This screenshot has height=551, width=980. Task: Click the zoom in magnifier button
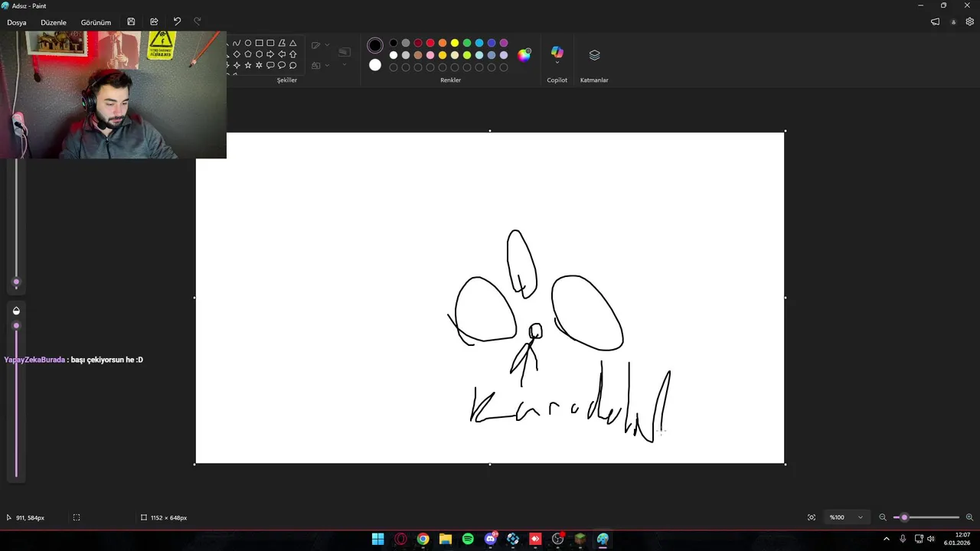[969, 517]
